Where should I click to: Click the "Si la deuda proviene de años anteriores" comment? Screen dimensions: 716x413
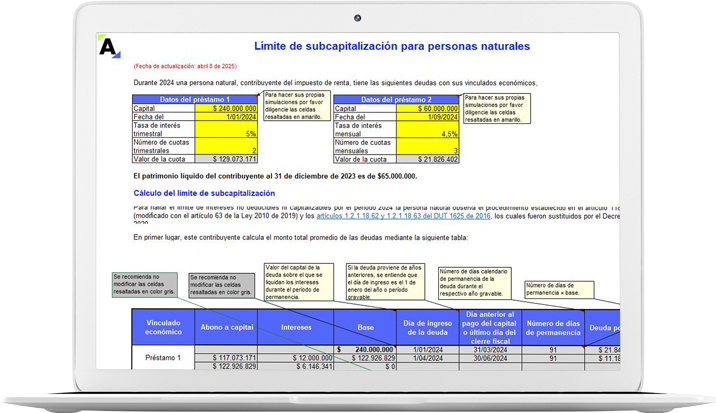(x=385, y=281)
